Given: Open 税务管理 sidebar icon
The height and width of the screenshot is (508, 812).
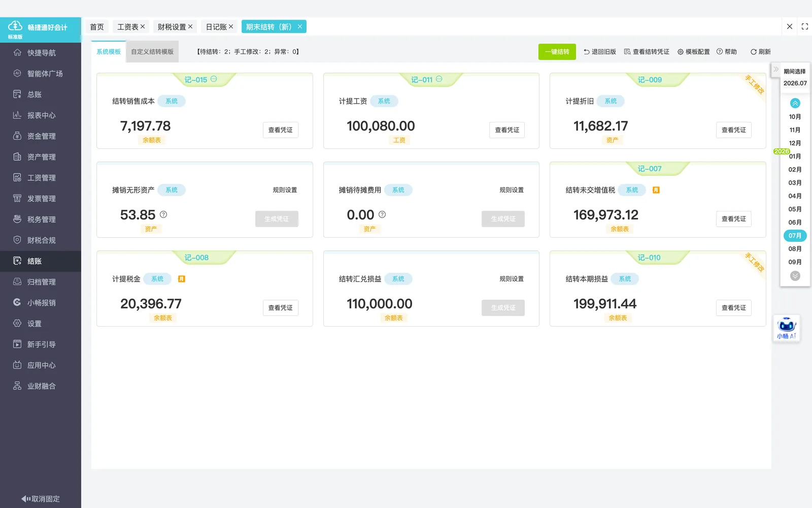Looking at the screenshot, I should click(x=17, y=219).
